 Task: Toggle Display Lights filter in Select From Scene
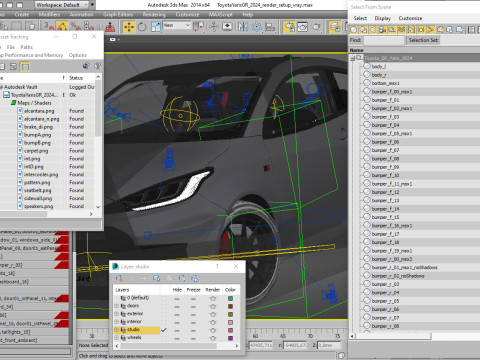tap(373, 30)
